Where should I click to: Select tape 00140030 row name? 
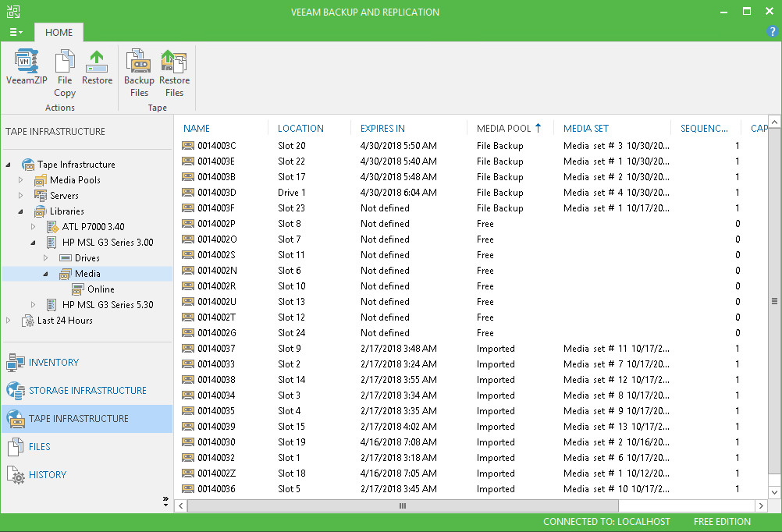point(216,442)
